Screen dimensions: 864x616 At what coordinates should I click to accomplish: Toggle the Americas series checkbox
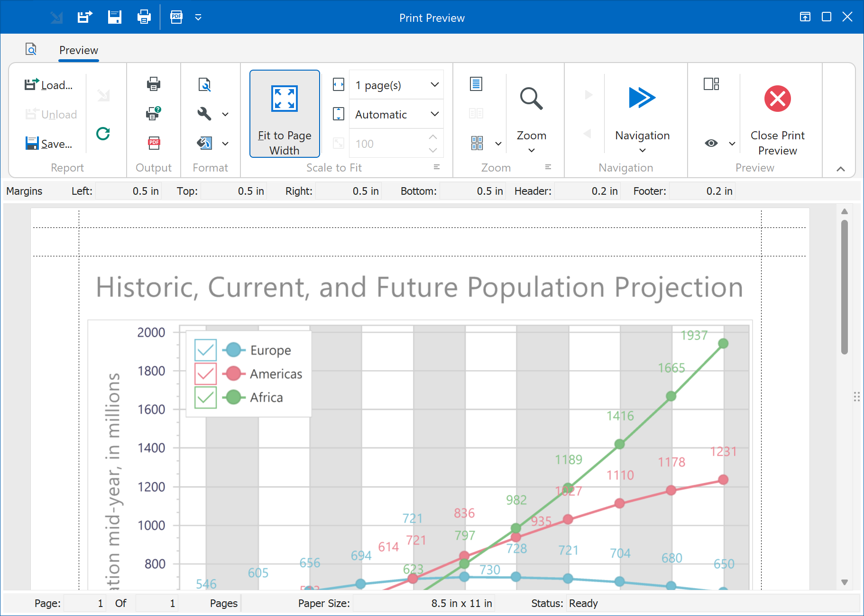point(205,374)
